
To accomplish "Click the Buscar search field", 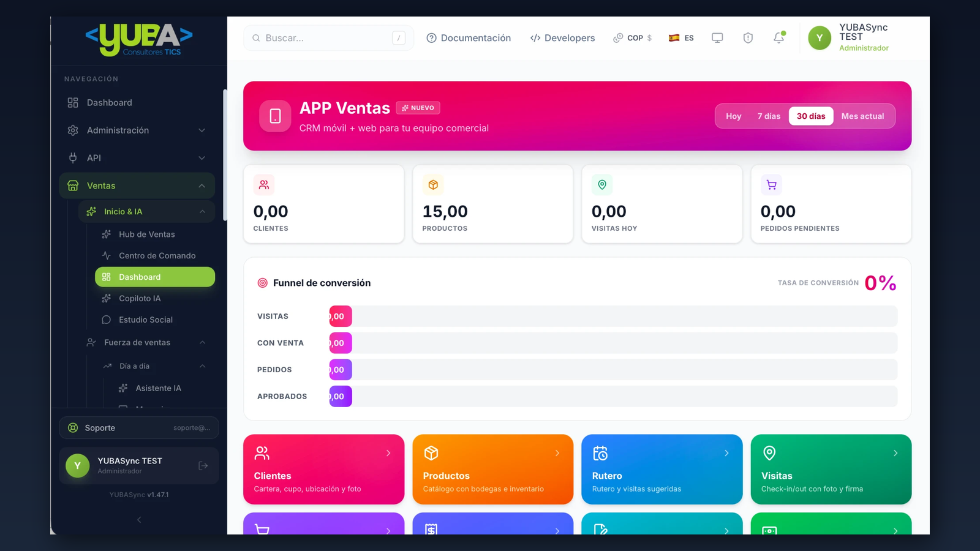I will click(328, 38).
